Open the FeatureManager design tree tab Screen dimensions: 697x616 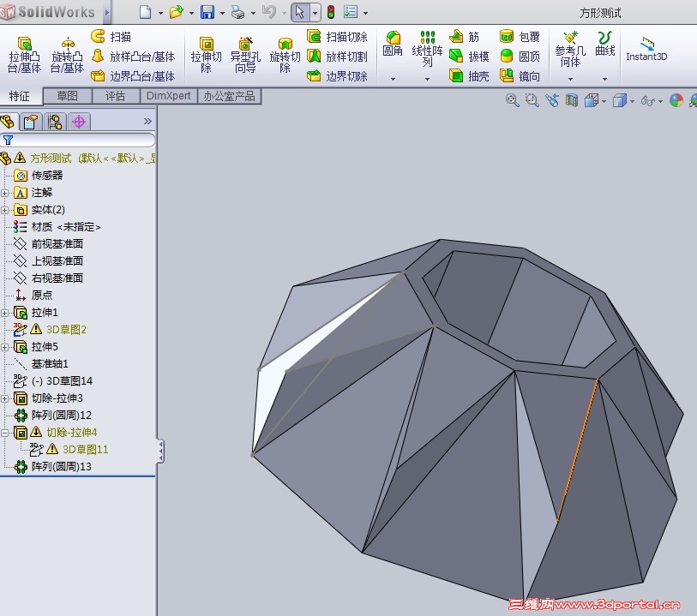point(8,122)
